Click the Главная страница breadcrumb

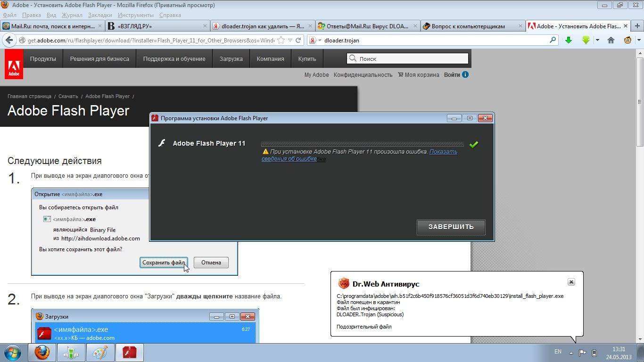click(28, 96)
